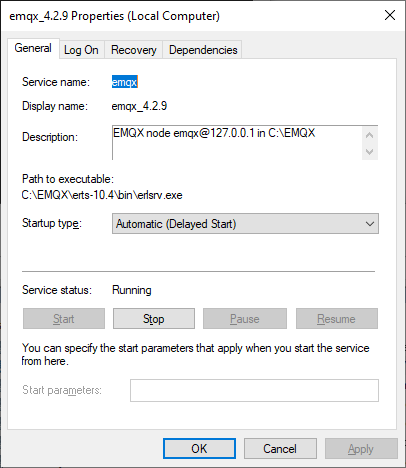Confirm the dialog with OK

tap(199, 449)
